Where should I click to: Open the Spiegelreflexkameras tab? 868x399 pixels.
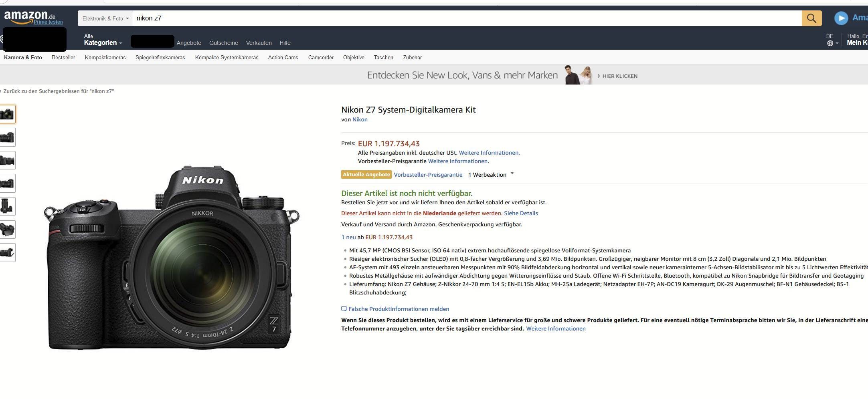160,57
